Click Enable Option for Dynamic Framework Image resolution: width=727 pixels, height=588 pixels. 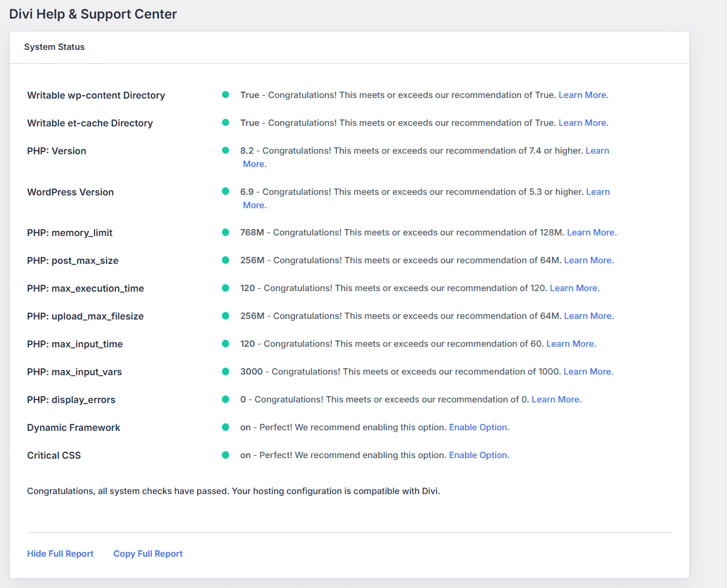pyautogui.click(x=479, y=427)
